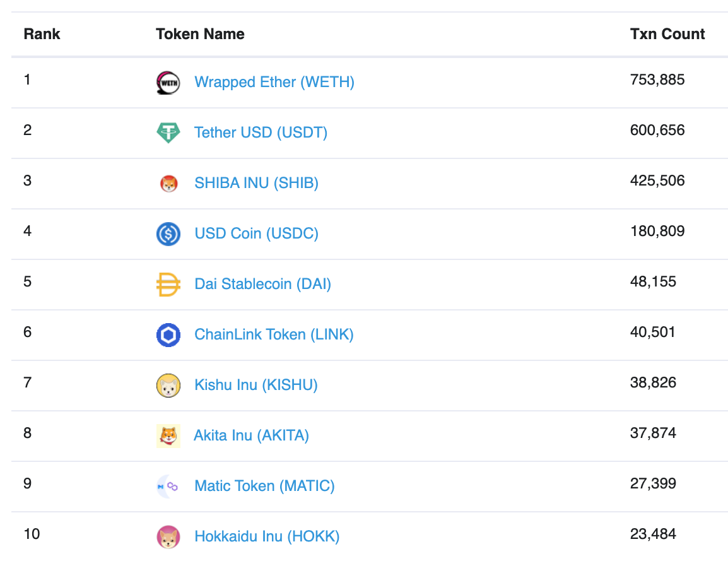Follow the SHIBA INU (SHIB) link
Screen dimensions: 728x573
point(256,183)
